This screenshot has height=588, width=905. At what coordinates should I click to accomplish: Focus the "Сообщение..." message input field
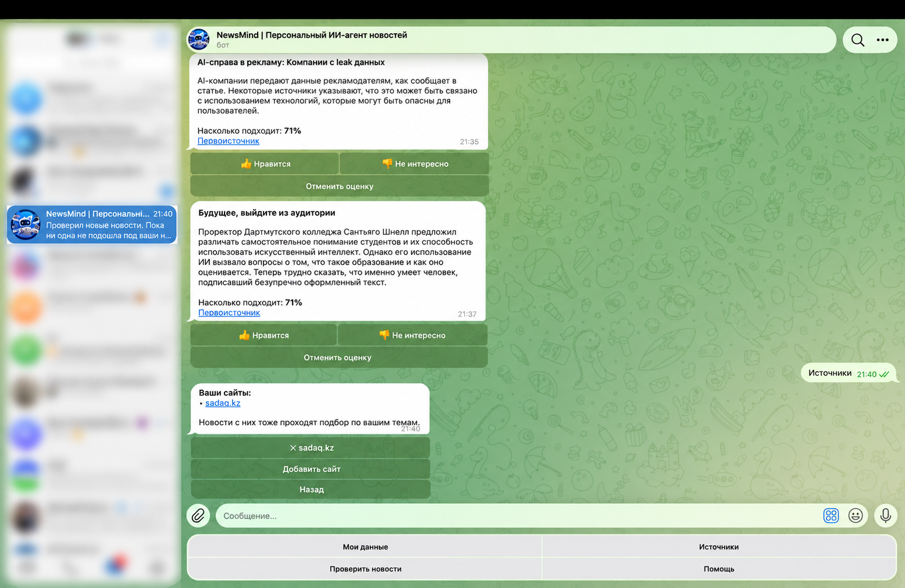coord(518,516)
